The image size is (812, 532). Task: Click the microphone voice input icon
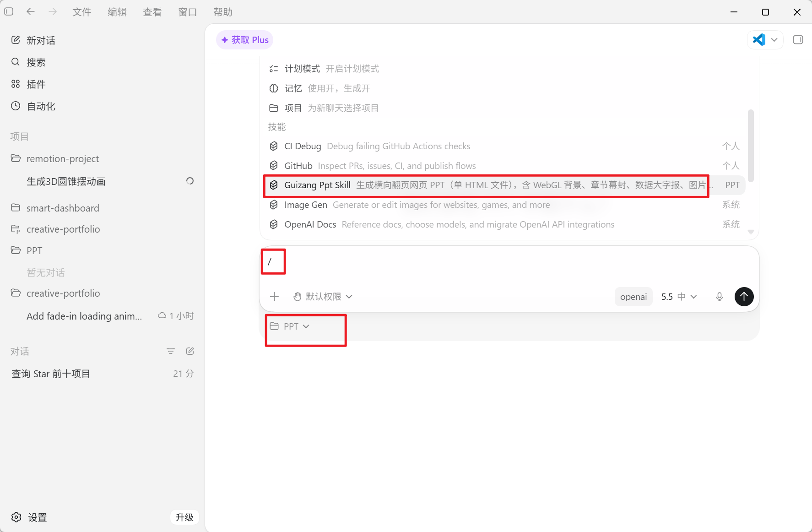tap(720, 297)
